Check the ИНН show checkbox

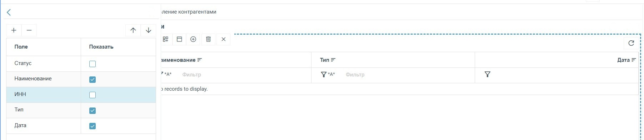93,95
